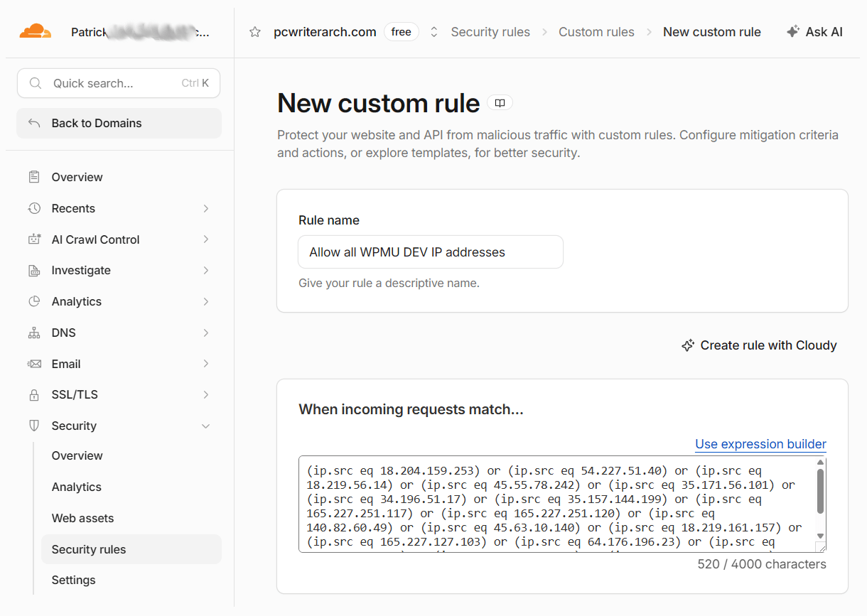This screenshot has height=616, width=867.
Task: Click the Cloudflare logo icon
Action: 35,31
